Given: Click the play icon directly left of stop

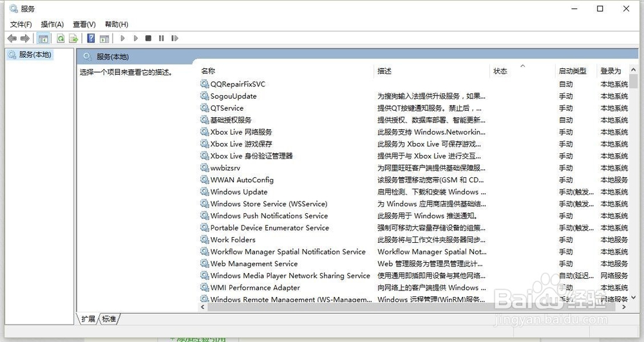Looking at the screenshot, I should [x=135, y=38].
